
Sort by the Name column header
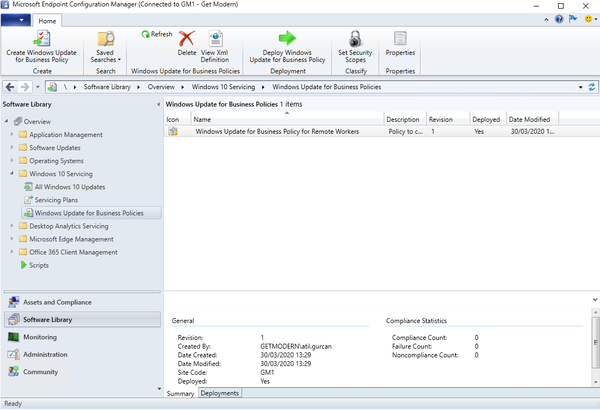click(287, 119)
